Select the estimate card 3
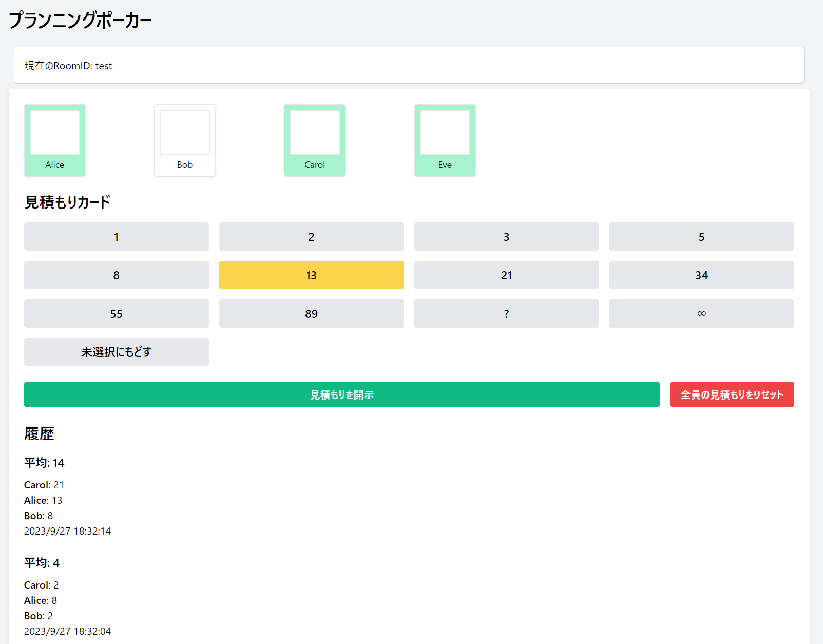Viewport: 823px width, 644px height. 506,236
